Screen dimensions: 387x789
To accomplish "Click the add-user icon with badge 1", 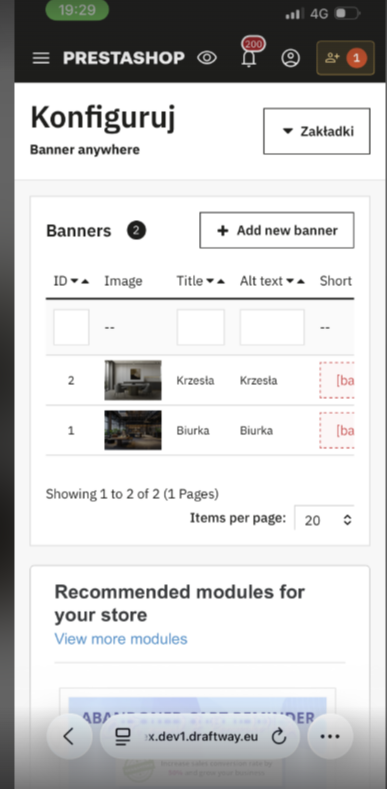I will pos(345,58).
